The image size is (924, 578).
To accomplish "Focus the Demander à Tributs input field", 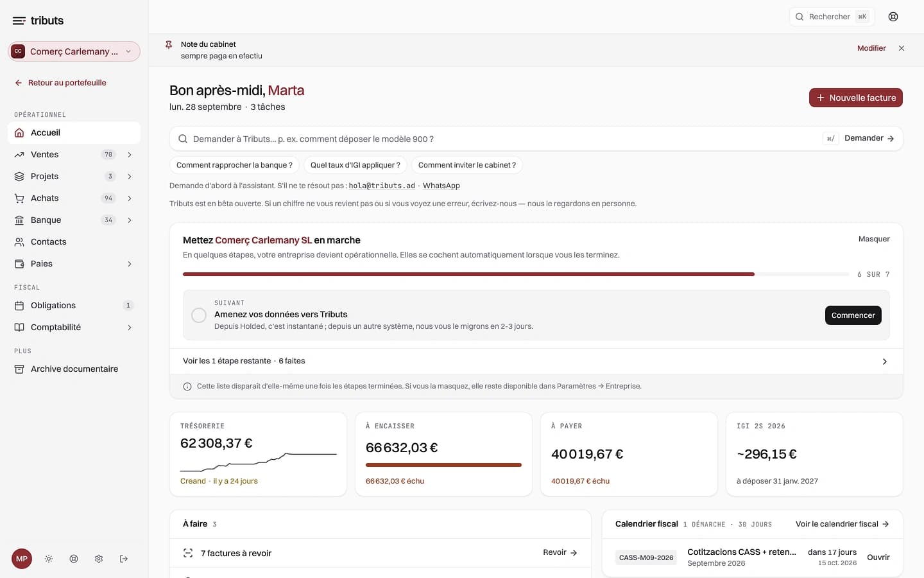I will coord(501,139).
